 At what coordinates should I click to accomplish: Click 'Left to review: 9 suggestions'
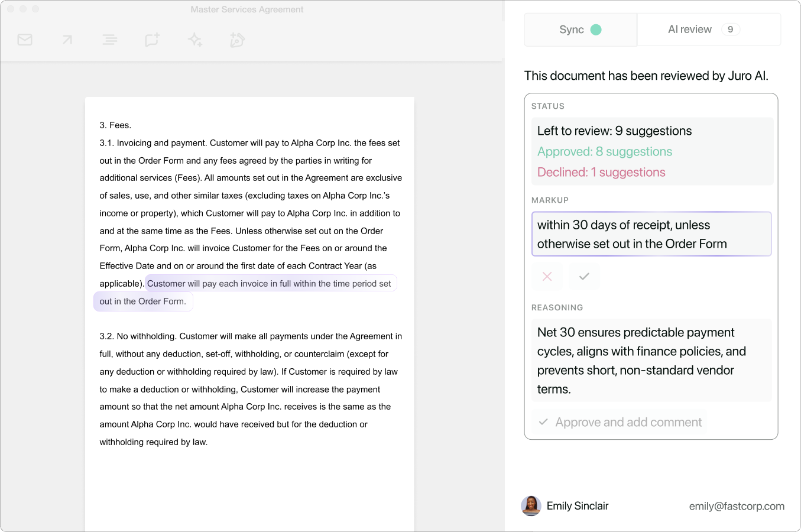pyautogui.click(x=614, y=131)
